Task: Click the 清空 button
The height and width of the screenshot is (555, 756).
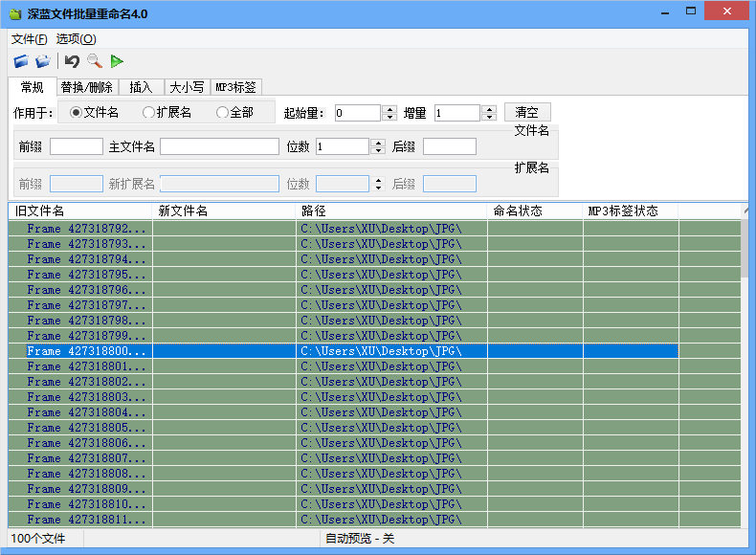Action: (x=527, y=112)
